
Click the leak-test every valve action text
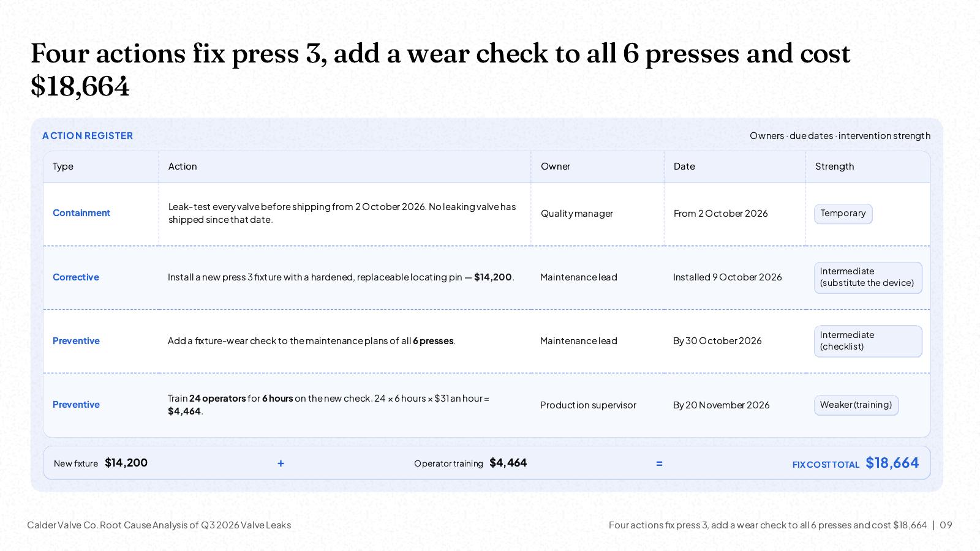tap(342, 213)
